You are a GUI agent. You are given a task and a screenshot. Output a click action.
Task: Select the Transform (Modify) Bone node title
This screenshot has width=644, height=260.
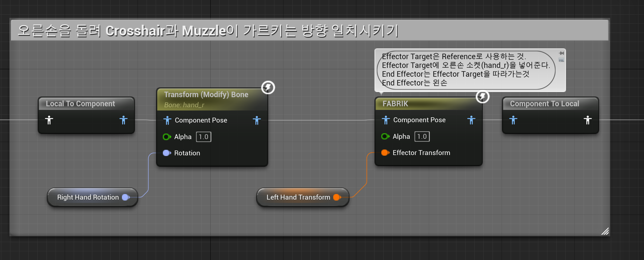click(206, 95)
